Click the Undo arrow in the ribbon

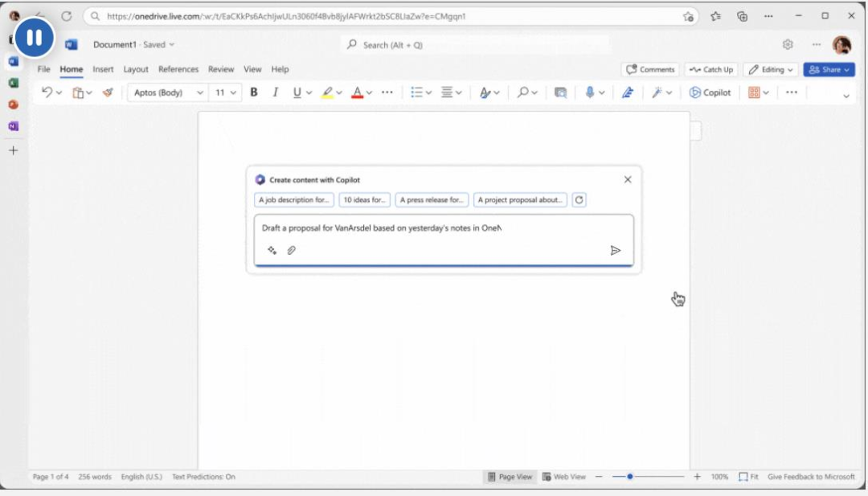(47, 92)
